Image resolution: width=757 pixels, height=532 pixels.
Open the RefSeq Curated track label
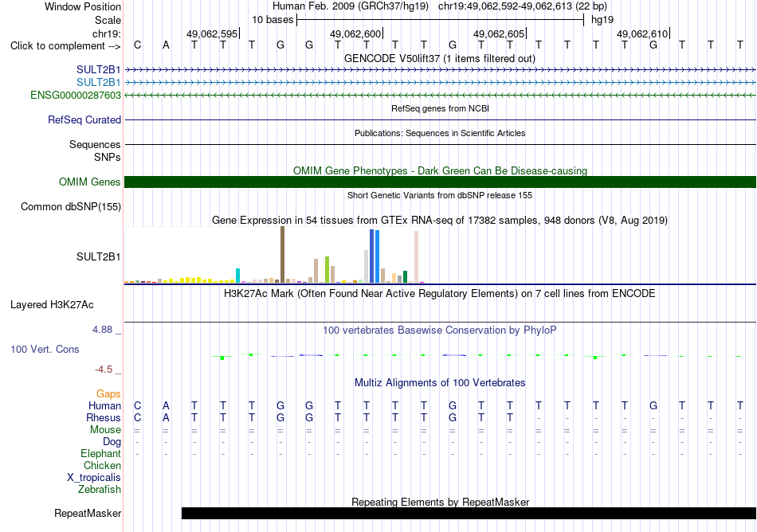(x=84, y=119)
